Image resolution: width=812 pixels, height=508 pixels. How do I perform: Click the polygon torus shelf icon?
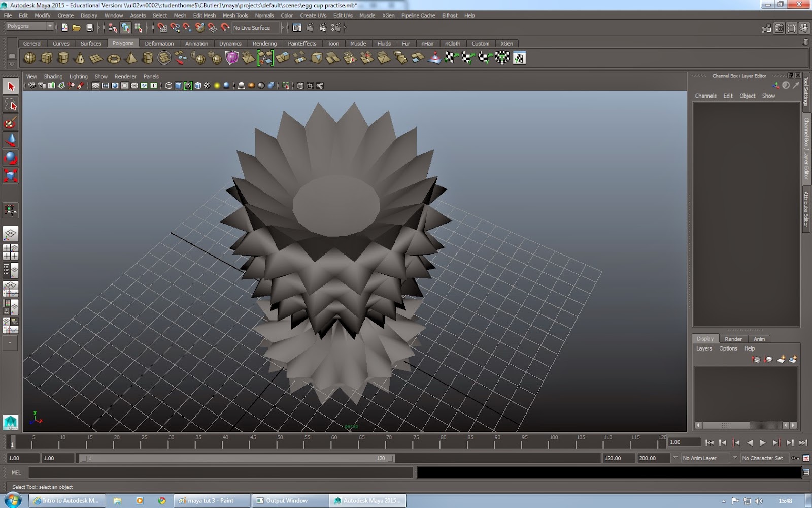[x=114, y=58]
